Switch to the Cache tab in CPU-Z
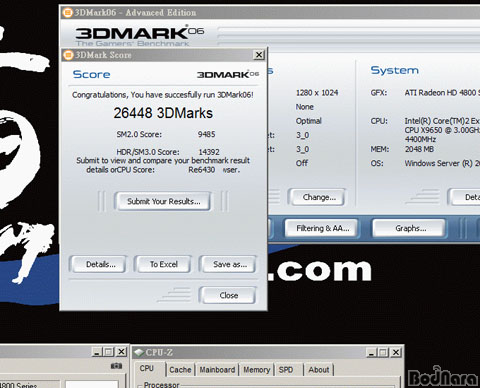This screenshot has width=480, height=388. tap(180, 370)
